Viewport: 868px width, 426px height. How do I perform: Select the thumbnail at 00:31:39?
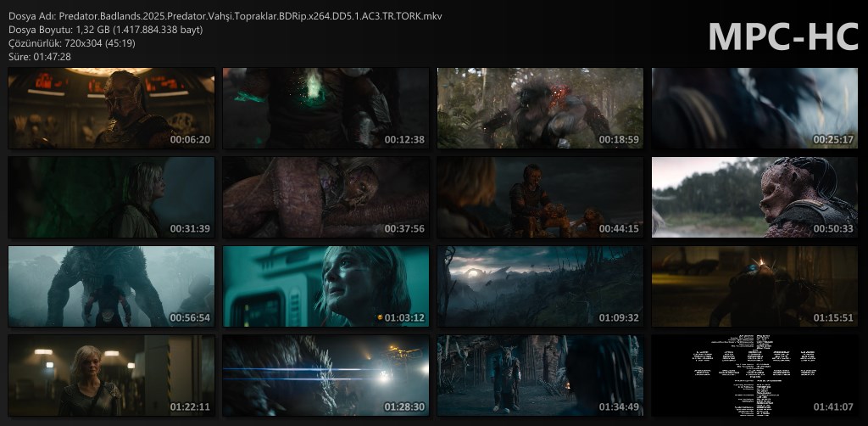click(x=111, y=197)
